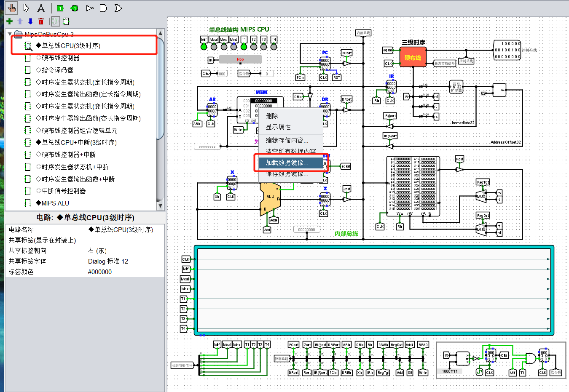
Task: Click circuit icon beside 指令译码器
Action: tap(28, 70)
